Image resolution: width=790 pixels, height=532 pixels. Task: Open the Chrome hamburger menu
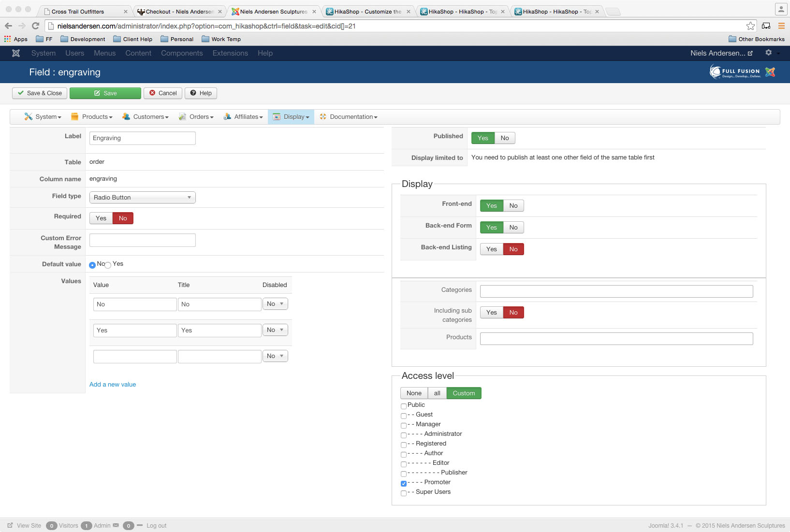pos(781,26)
